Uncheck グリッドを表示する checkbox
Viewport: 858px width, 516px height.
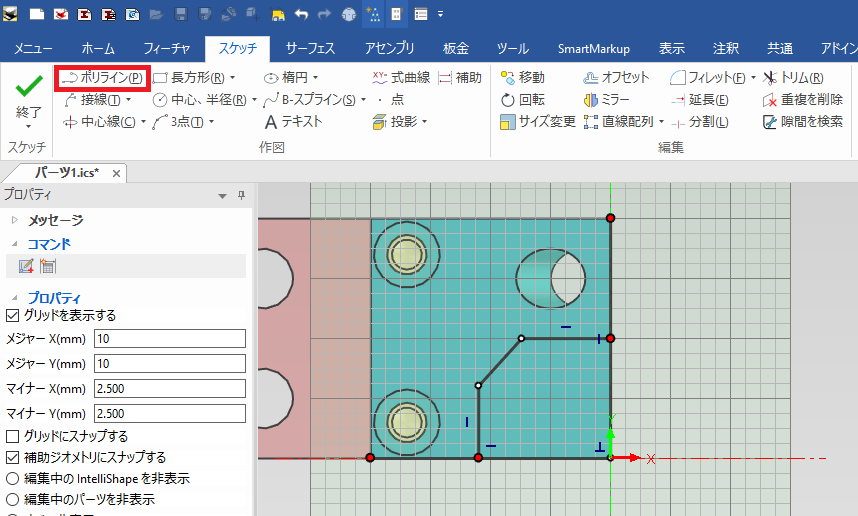pos(12,315)
